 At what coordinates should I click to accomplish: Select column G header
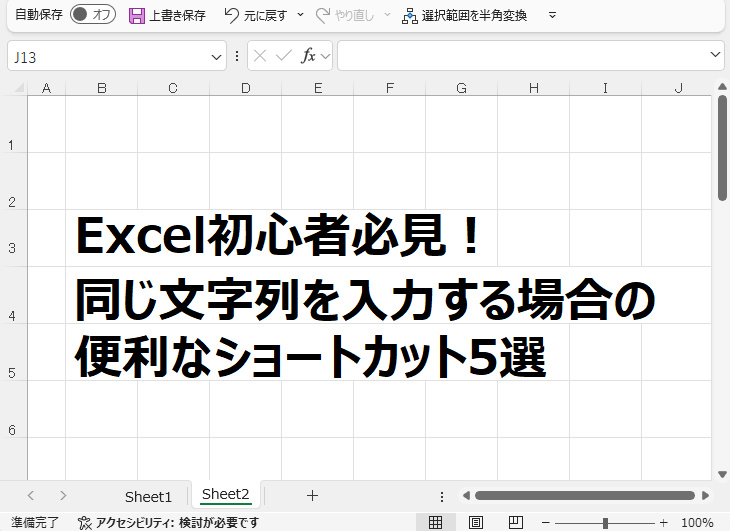(x=461, y=87)
